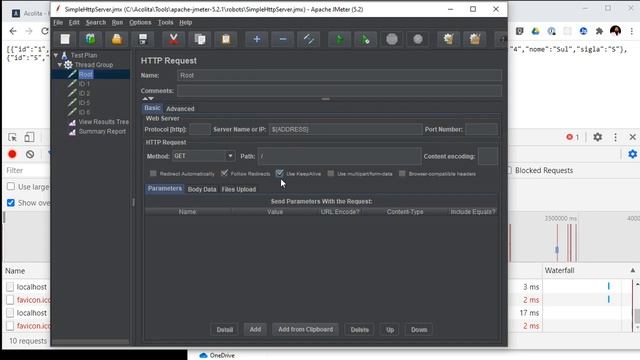Click the Port Number field

pyautogui.click(x=481, y=129)
